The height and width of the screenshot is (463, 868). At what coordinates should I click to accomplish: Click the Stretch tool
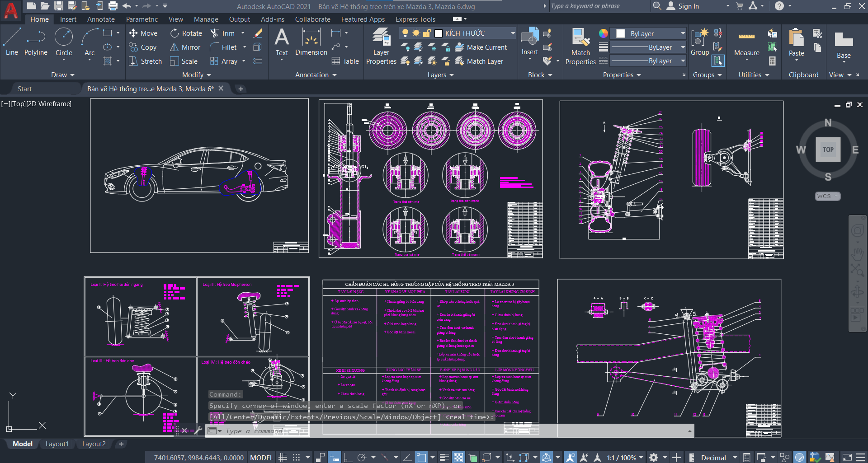(x=145, y=61)
